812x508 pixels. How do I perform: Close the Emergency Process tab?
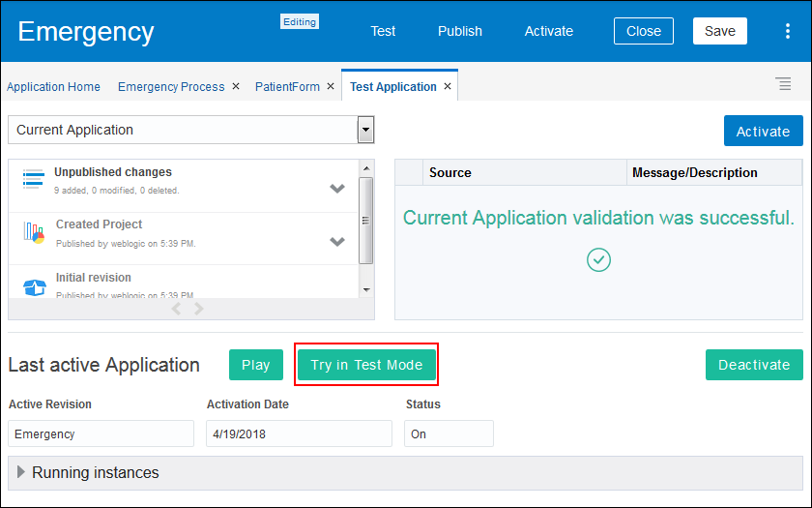(236, 86)
